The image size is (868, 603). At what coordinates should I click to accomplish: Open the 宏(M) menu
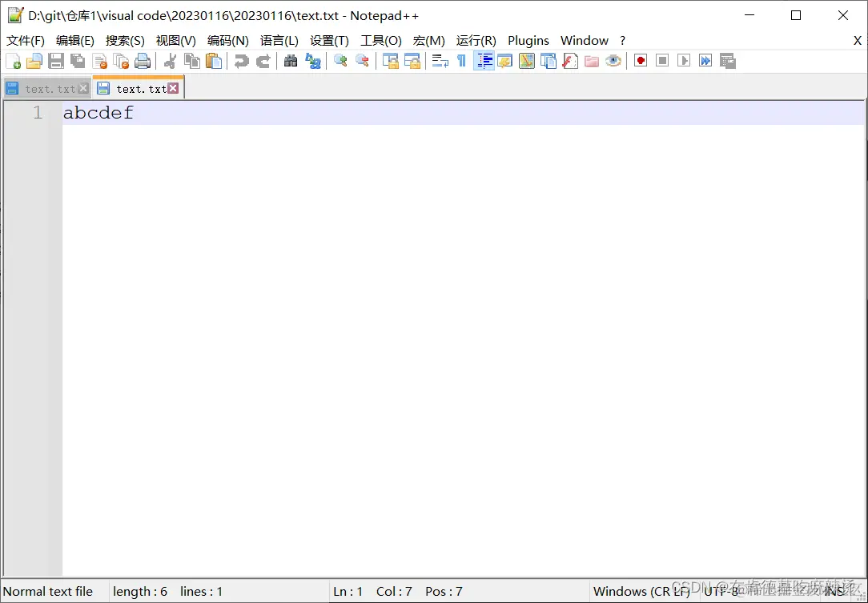point(429,40)
